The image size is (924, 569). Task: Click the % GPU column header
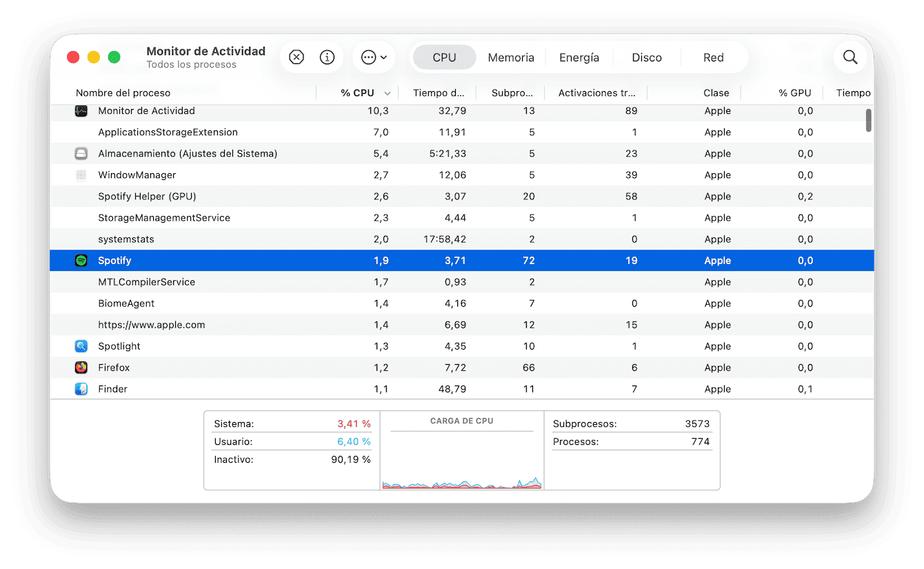(794, 93)
